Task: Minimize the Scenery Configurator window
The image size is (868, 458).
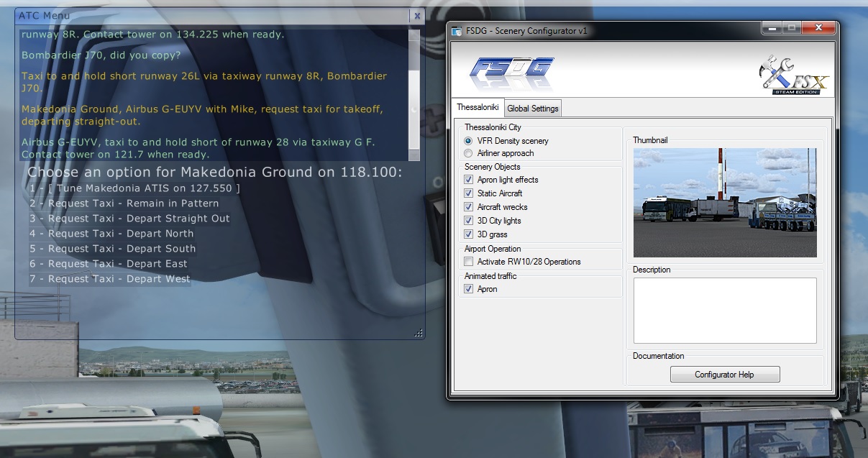Action: point(773,27)
